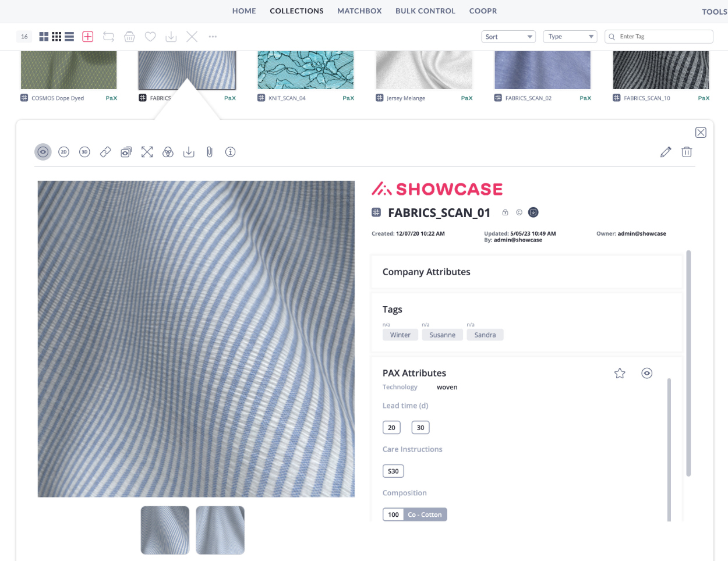
Task: Open the three-dots more options menu
Action: [213, 37]
